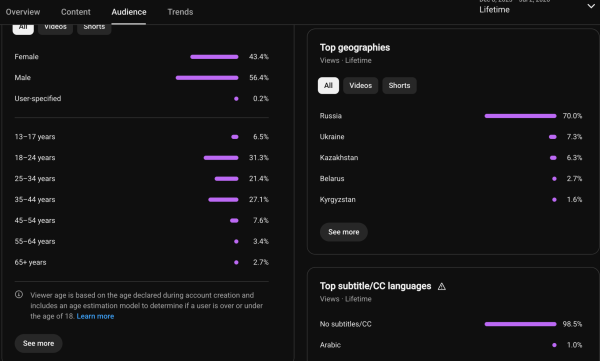Click the 6.3% value for Kazakhstan

click(x=574, y=158)
